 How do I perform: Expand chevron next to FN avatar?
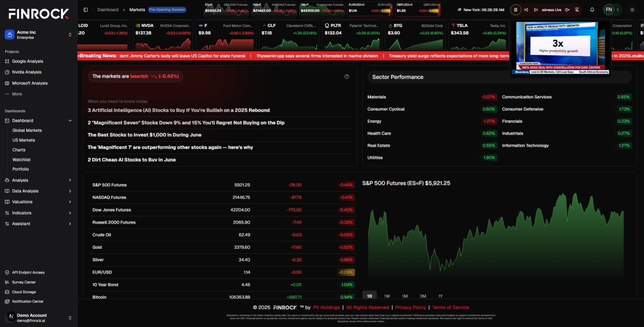coord(617,10)
